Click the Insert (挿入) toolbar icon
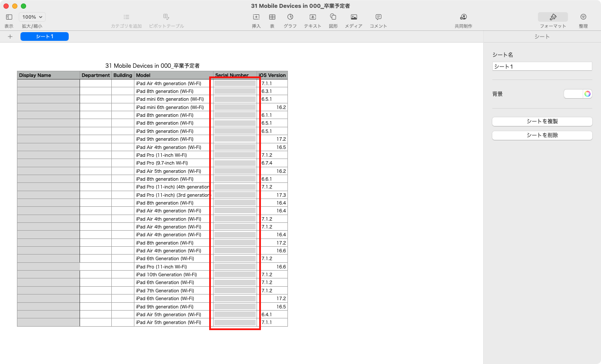 pyautogui.click(x=256, y=17)
